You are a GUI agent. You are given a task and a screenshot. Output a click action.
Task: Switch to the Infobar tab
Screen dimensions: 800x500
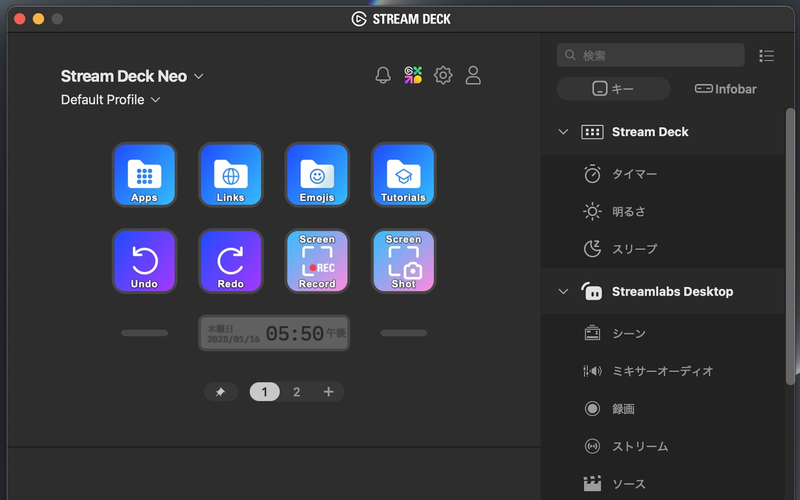coord(726,89)
